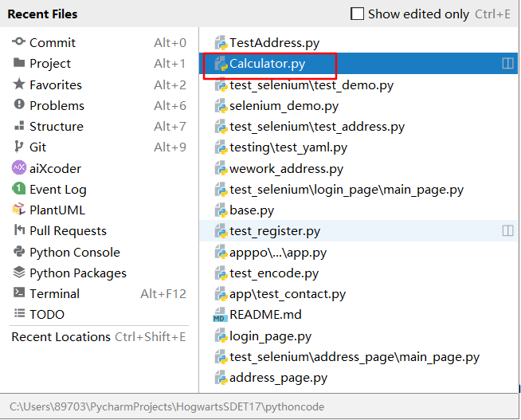Enable the Show edited only checkbox
This screenshot has height=420, width=521.
357,14
